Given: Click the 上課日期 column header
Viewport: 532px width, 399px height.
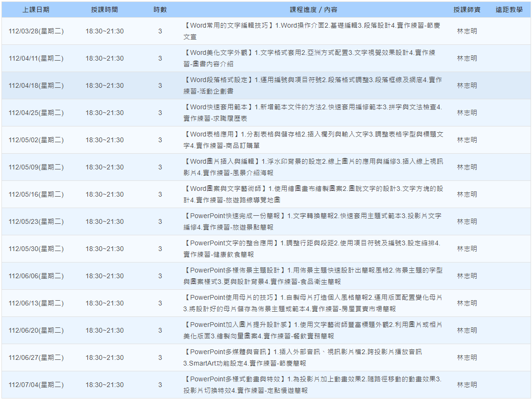Looking at the screenshot, I should tap(36, 10).
